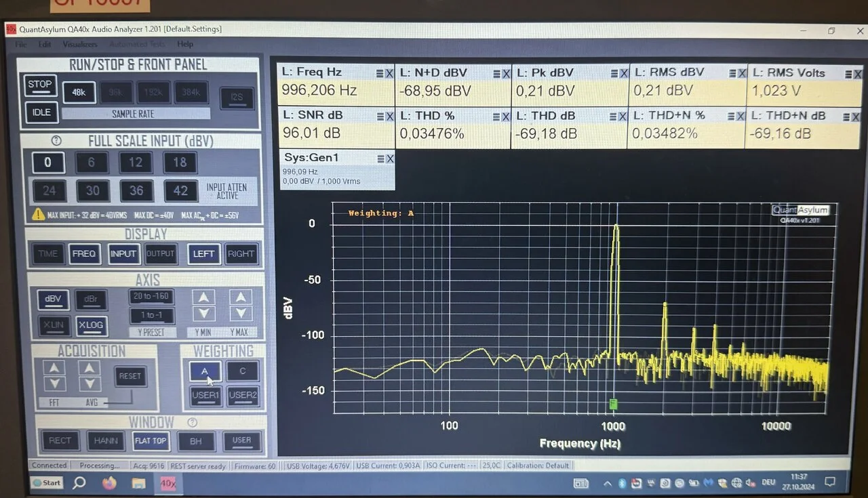Click the help icon beside Full Scale Input
Screen dimensions: 868x498
pos(56,141)
